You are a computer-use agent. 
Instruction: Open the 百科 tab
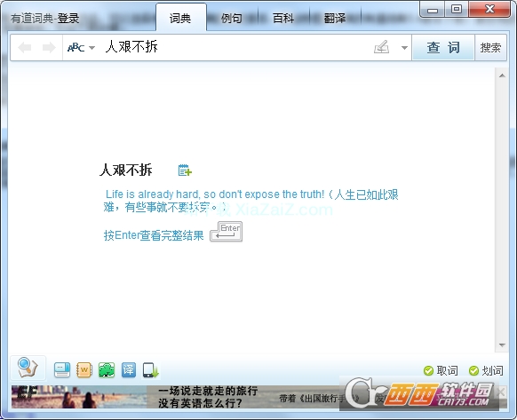[283, 18]
